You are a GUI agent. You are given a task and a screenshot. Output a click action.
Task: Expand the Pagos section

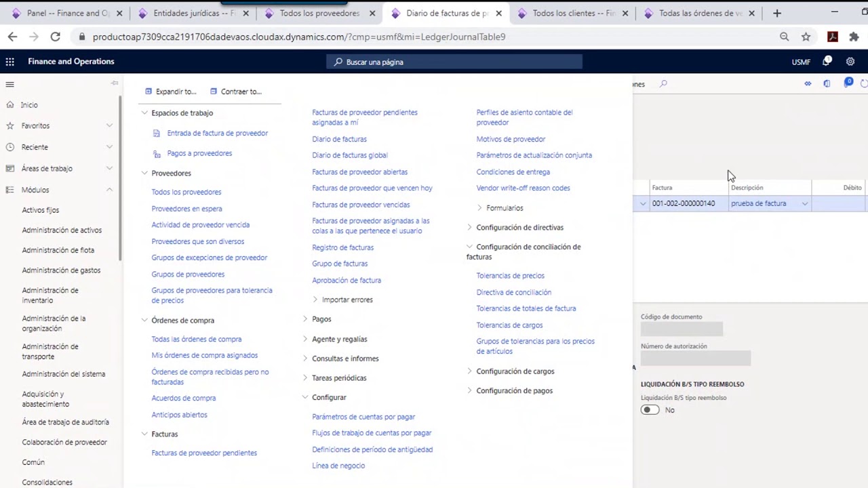(x=305, y=319)
